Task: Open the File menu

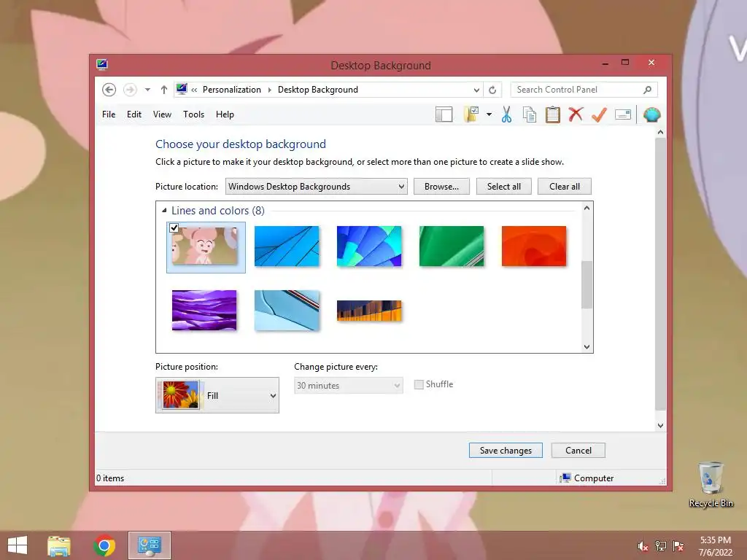Action: click(109, 114)
